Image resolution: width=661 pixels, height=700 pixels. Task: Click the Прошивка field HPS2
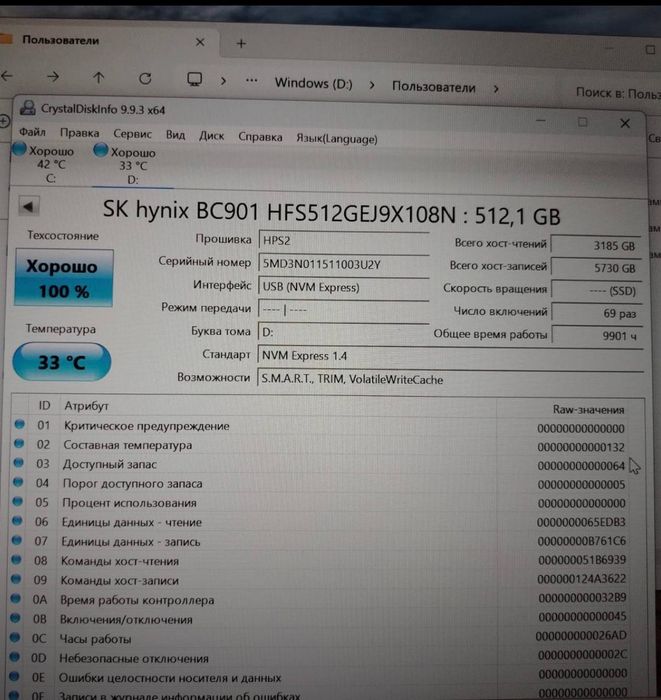coord(344,241)
